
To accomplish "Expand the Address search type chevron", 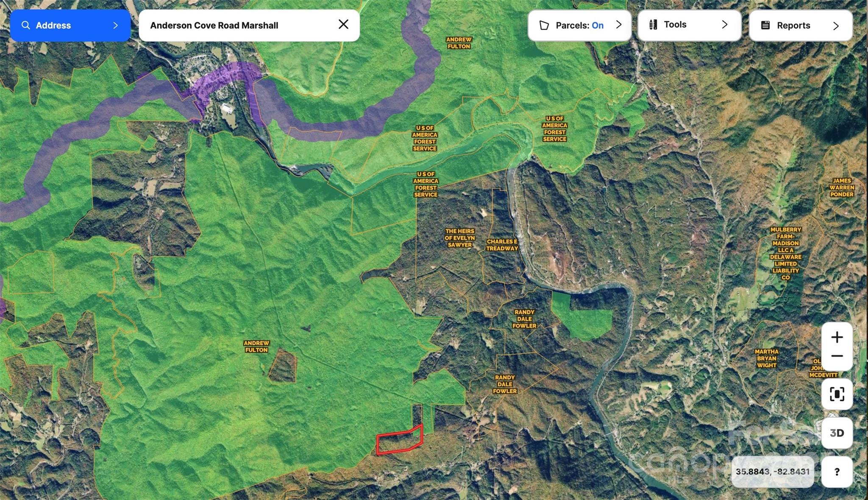I will 115,25.
